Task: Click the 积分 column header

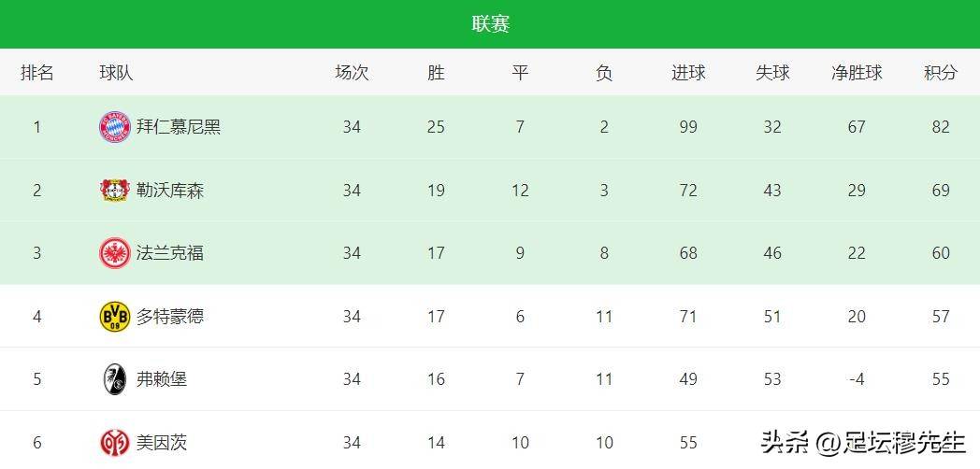Action: [941, 73]
